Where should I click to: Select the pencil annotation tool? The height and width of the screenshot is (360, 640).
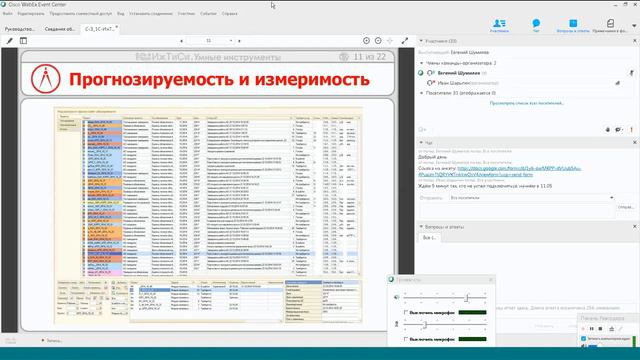tap(9, 41)
